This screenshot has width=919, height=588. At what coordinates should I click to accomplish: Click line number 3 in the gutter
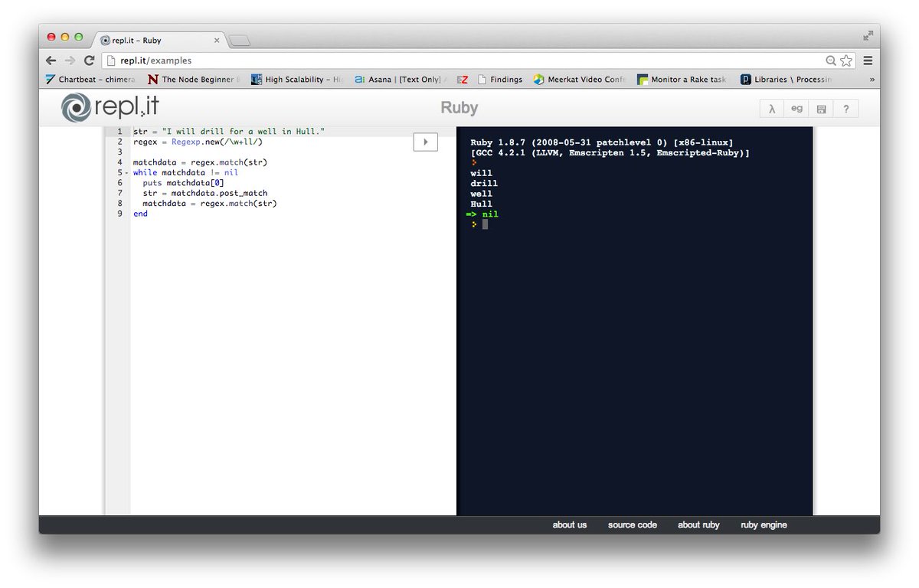(x=120, y=152)
